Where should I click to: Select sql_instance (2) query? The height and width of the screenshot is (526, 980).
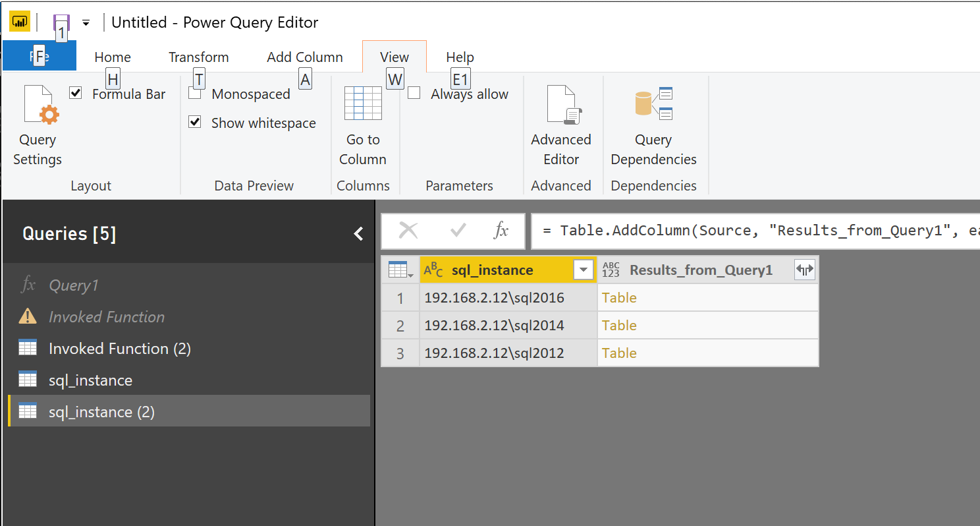189,412
